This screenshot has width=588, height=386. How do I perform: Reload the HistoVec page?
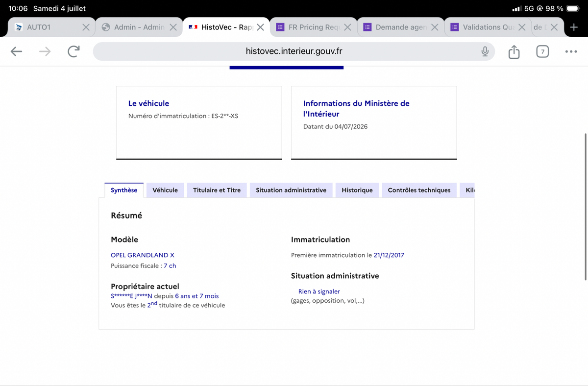coord(73,51)
